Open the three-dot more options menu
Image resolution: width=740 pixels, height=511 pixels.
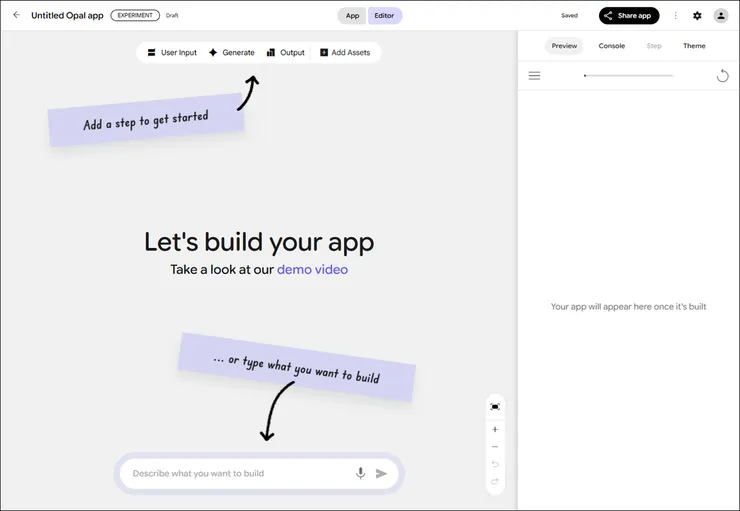click(675, 16)
